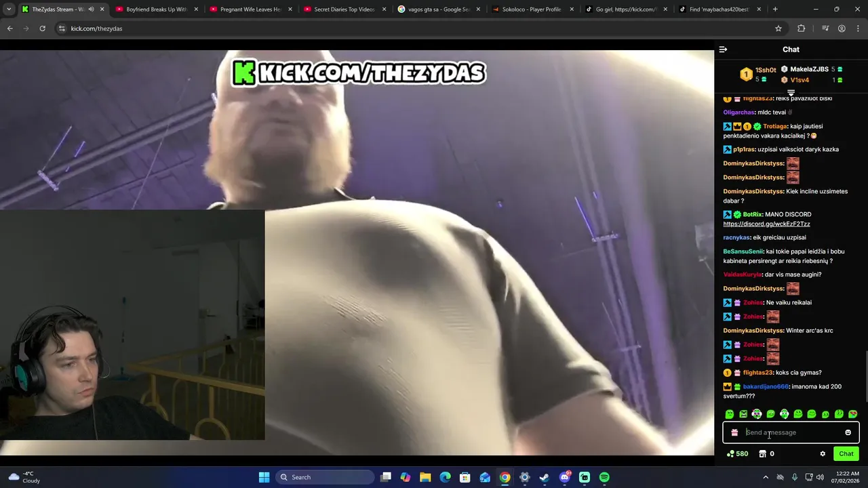Open the channel points balance 580
This screenshot has width=868, height=488.
click(x=737, y=454)
